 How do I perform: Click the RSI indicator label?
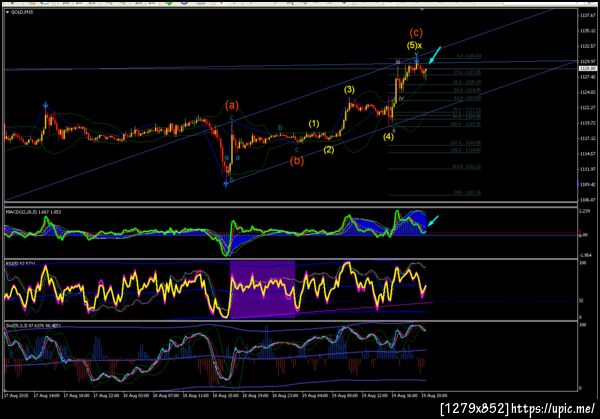coord(20,264)
